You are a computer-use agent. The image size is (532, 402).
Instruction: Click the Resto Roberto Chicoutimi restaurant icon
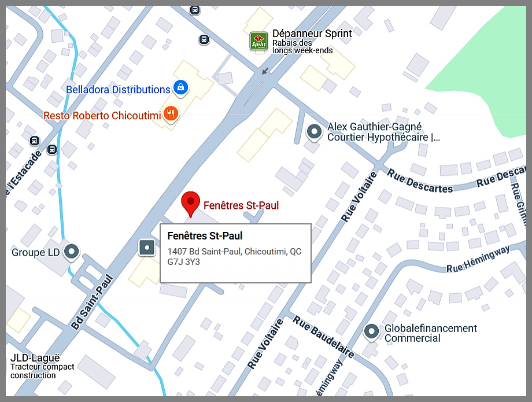[171, 114]
